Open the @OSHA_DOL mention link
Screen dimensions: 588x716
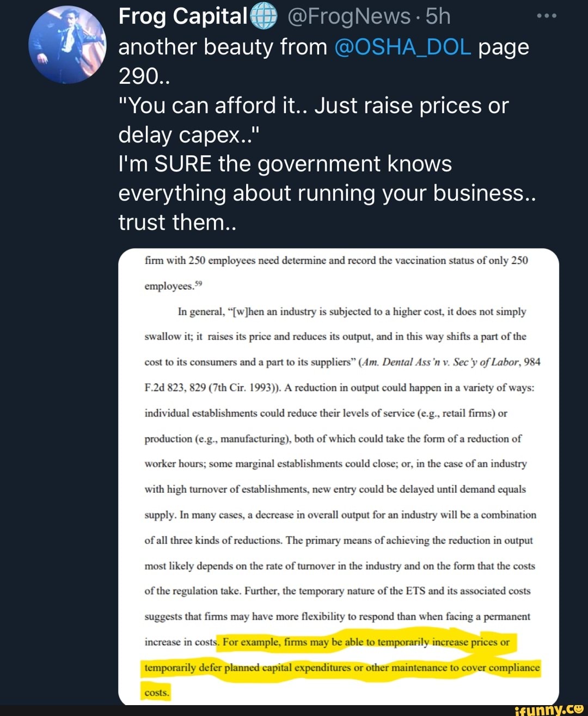403,47
